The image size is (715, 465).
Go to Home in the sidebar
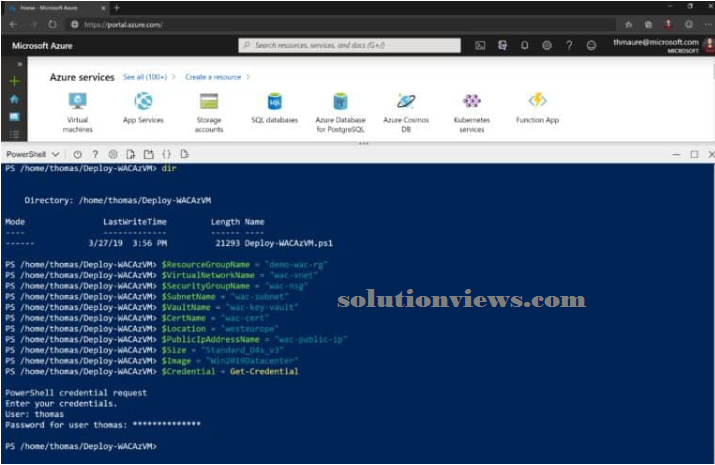pos(14,99)
